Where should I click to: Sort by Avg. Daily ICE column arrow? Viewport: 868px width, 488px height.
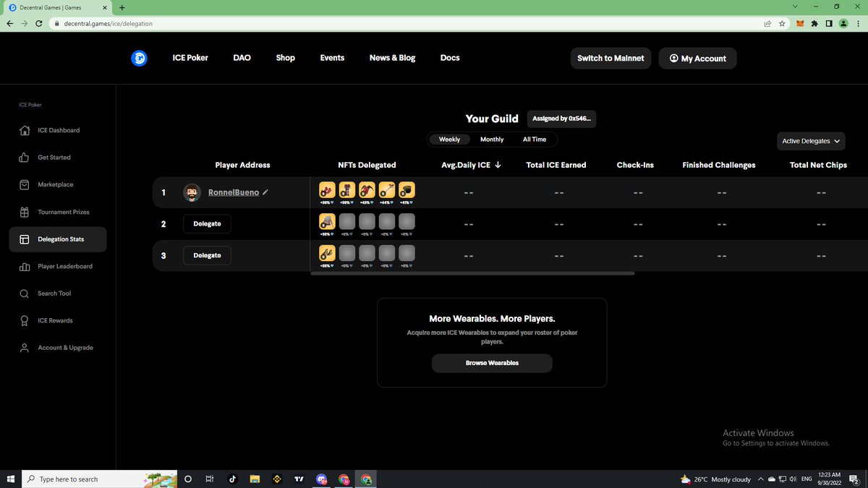498,165
